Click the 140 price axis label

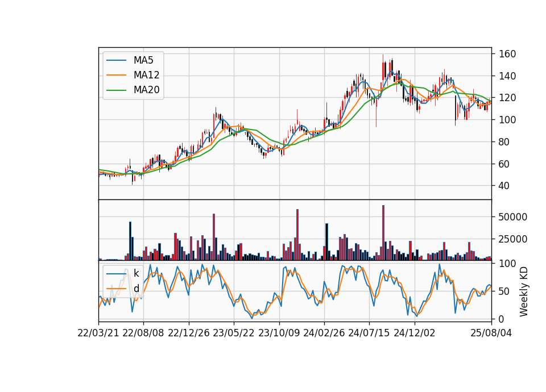point(507,76)
